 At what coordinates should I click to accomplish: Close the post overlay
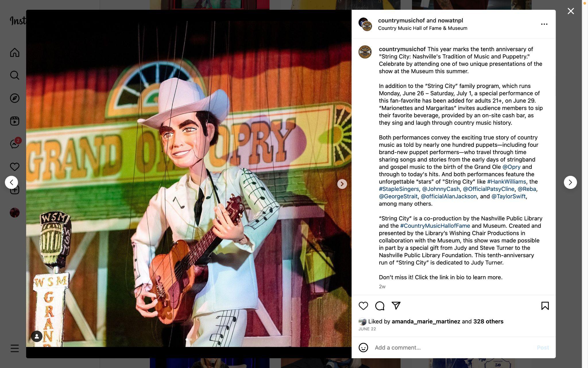pos(571,11)
